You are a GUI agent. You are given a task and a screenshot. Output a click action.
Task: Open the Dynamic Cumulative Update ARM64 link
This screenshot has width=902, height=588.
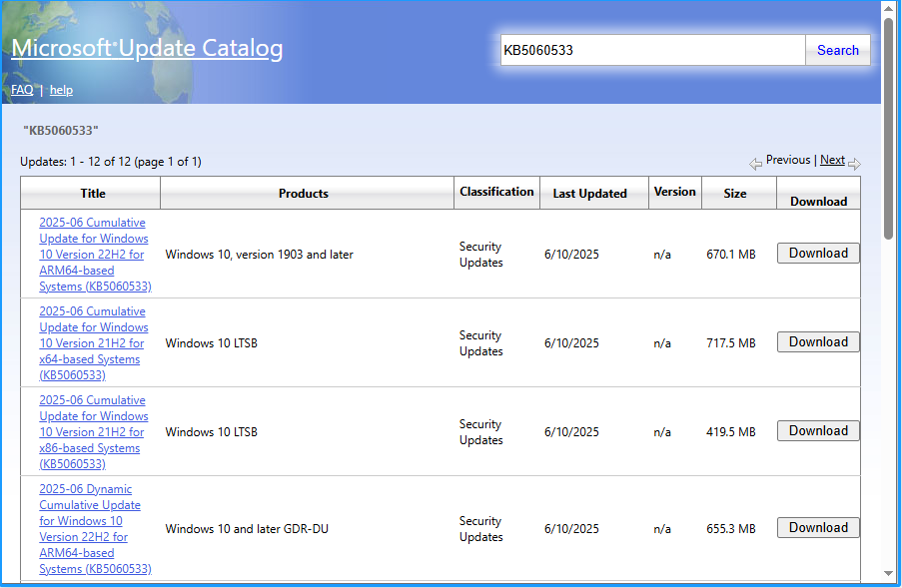click(x=95, y=529)
